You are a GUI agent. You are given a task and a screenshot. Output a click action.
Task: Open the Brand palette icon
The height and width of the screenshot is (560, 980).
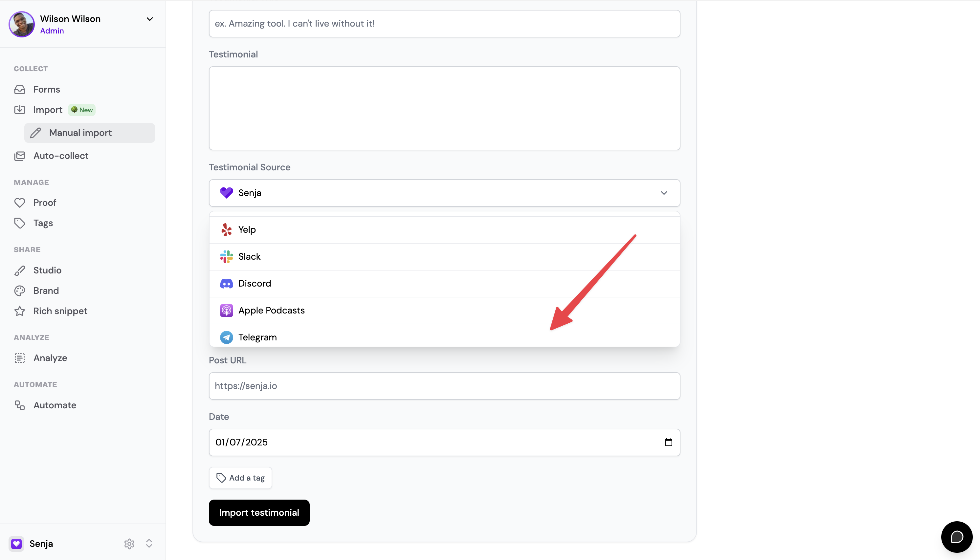(20, 291)
